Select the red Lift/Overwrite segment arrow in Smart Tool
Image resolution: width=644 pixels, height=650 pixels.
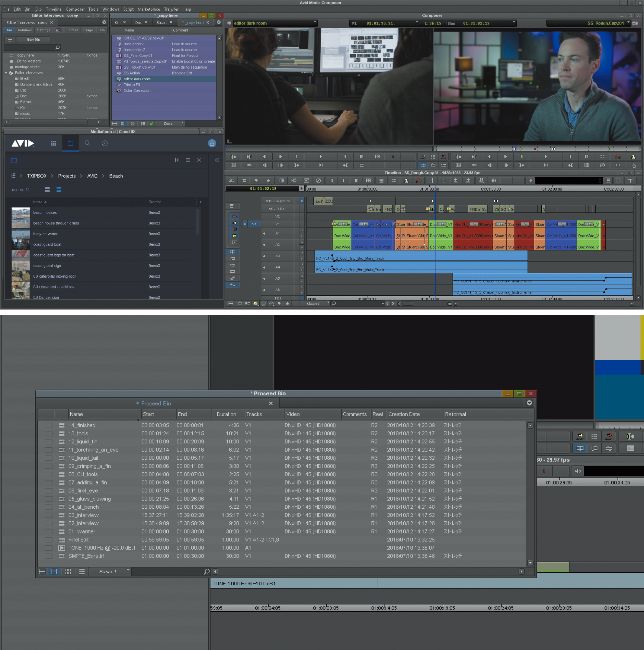click(234, 216)
